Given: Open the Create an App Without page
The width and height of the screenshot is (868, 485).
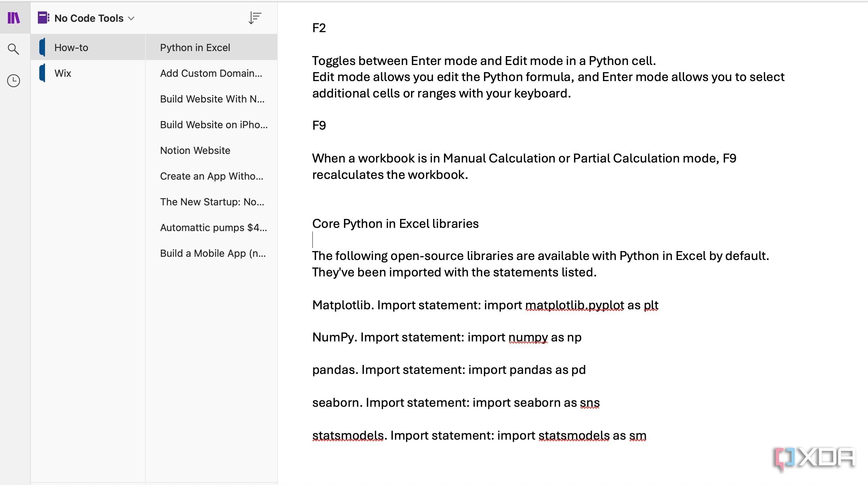Looking at the screenshot, I should [212, 176].
